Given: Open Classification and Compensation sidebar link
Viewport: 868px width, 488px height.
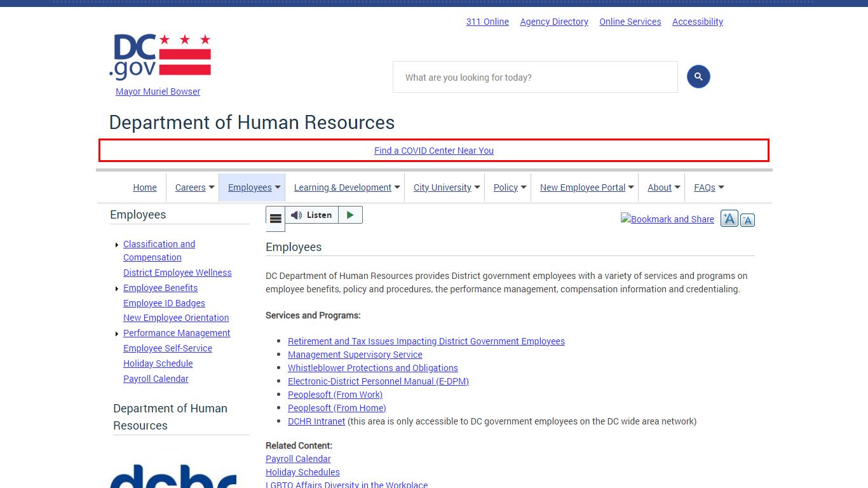Looking at the screenshot, I should (159, 251).
